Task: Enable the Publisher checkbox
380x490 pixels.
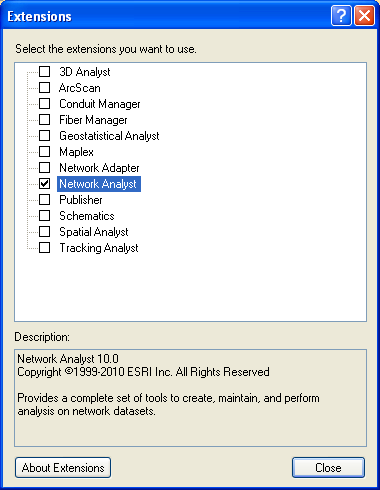Action: [x=44, y=199]
